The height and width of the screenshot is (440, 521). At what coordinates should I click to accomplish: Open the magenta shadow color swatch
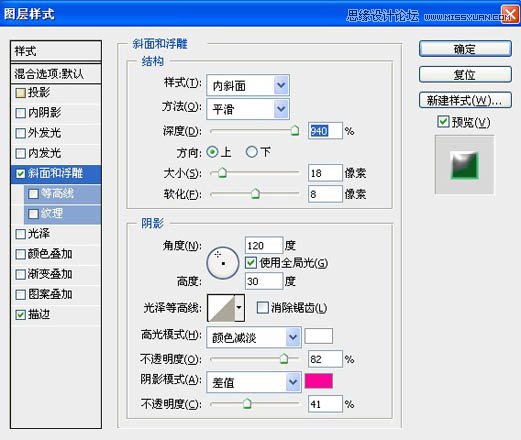click(319, 381)
